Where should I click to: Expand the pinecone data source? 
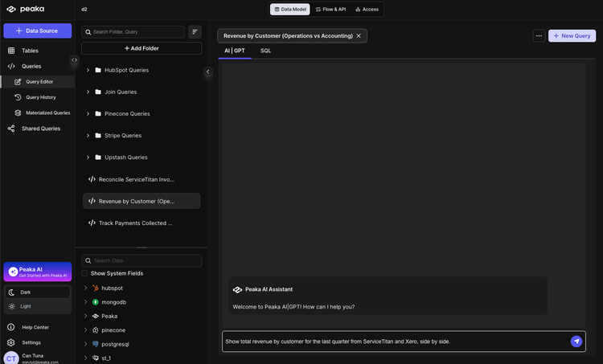click(85, 330)
